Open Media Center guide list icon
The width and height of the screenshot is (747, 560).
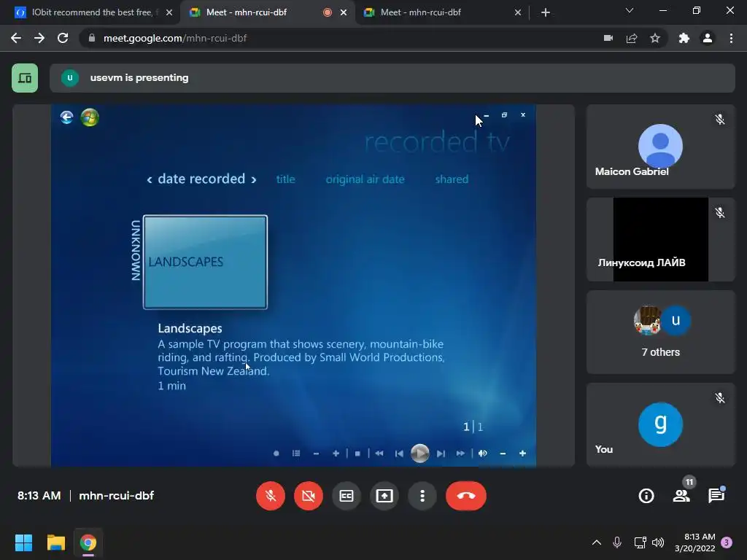(296, 454)
